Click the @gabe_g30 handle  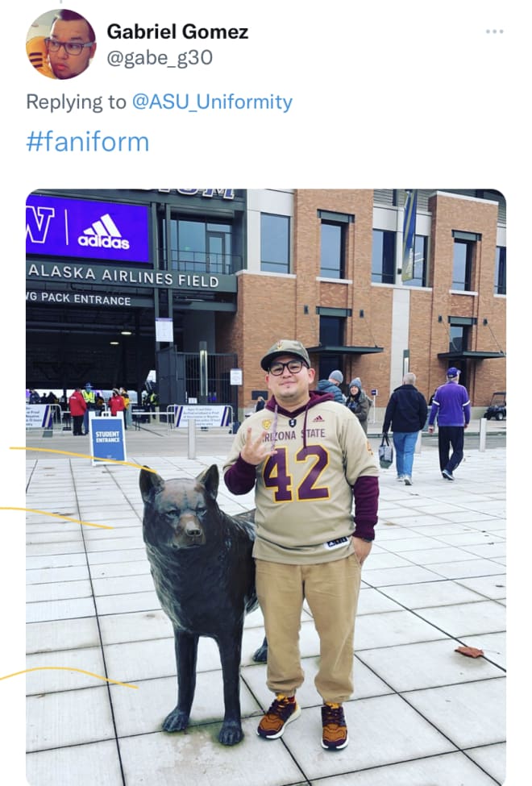pos(160,58)
